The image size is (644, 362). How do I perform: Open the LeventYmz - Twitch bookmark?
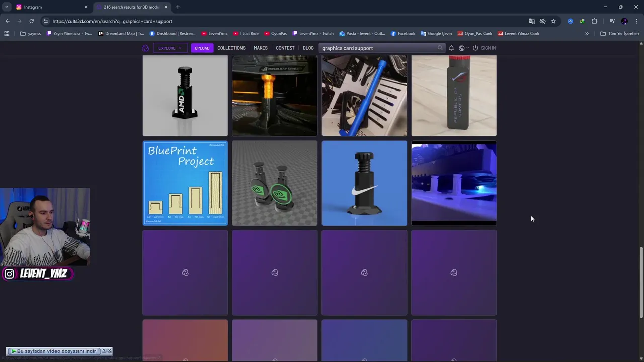point(313,34)
